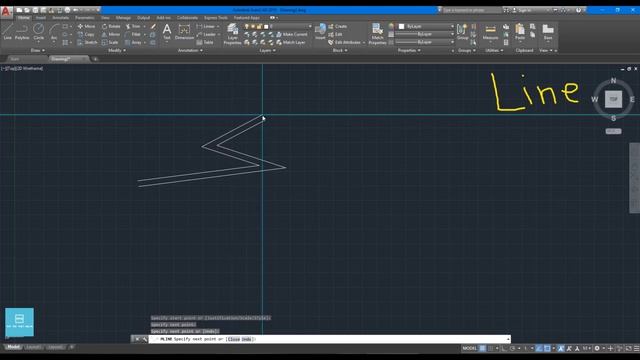Expand the Properties panel dropdown
The height and width of the screenshot is (360, 640).
click(409, 50)
